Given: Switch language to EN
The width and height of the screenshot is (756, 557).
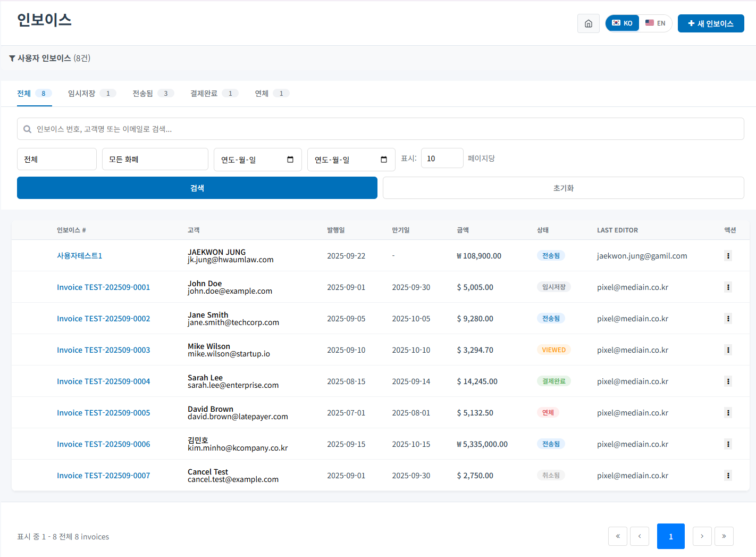Looking at the screenshot, I should click(x=656, y=23).
